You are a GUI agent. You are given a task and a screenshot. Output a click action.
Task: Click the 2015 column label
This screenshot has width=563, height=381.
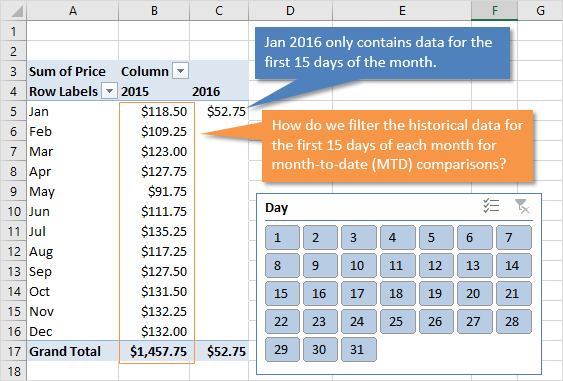click(154, 91)
